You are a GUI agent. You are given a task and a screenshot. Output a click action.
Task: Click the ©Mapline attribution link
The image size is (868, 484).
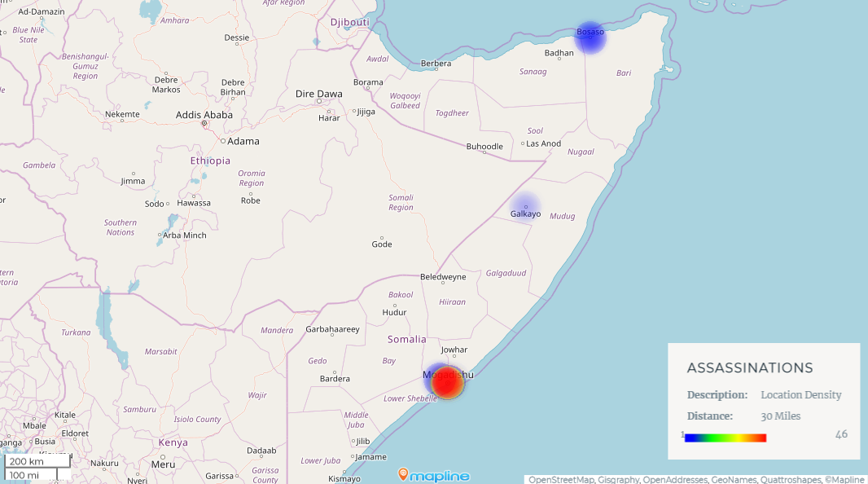coord(844,479)
